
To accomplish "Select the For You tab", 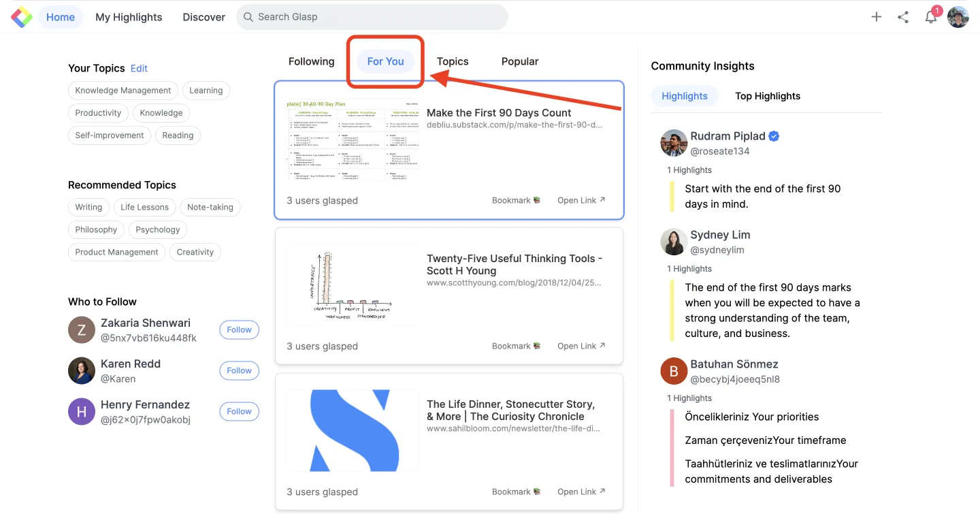I will pos(386,61).
